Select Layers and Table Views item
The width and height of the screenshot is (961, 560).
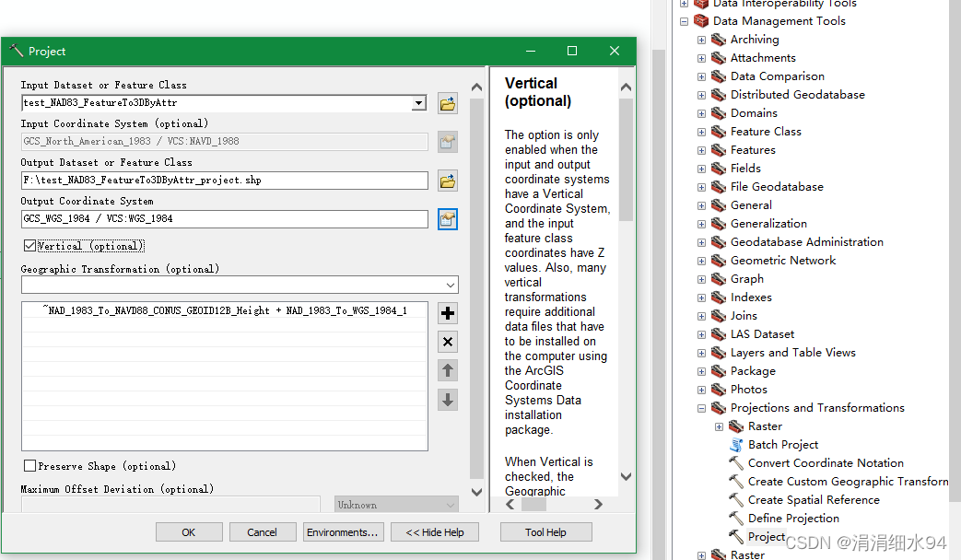coord(792,352)
